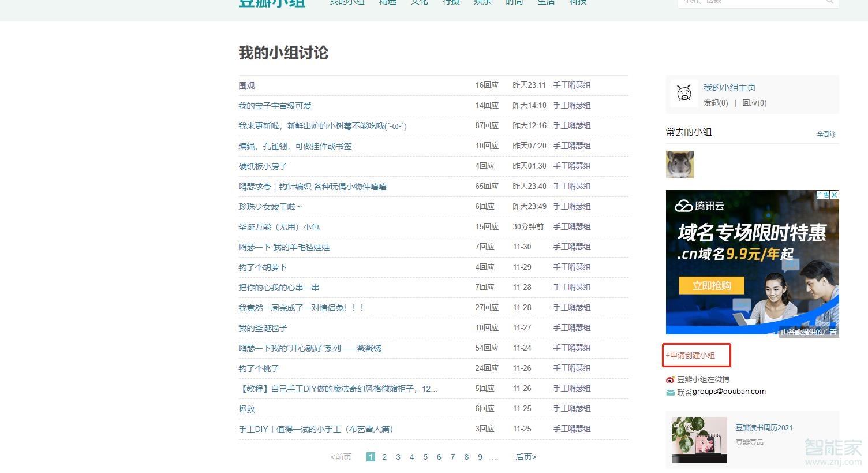The image size is (868, 473).
Task: Open the 文化 category in the top menu
Action: click(x=420, y=3)
